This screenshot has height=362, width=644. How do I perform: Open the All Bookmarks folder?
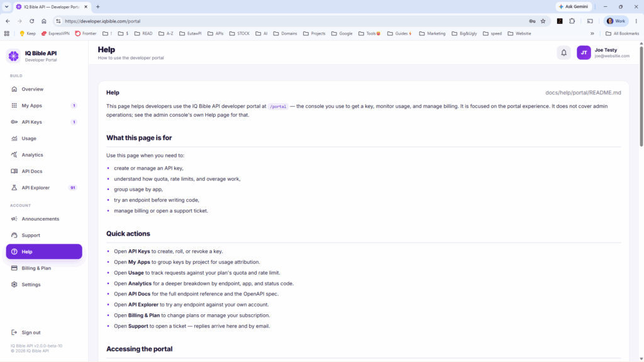pyautogui.click(x=622, y=34)
